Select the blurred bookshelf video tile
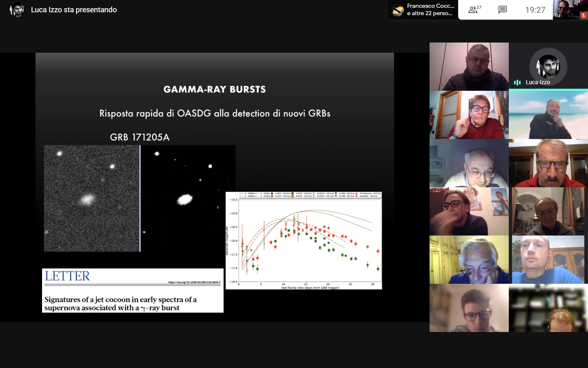Screen dimensions: 588x368 (548, 308)
